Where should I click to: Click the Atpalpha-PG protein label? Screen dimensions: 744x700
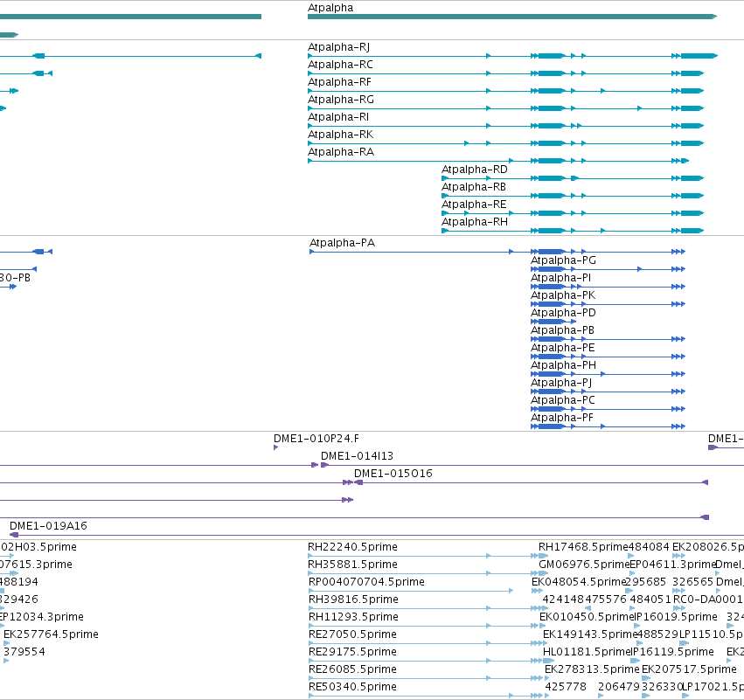click(x=563, y=260)
